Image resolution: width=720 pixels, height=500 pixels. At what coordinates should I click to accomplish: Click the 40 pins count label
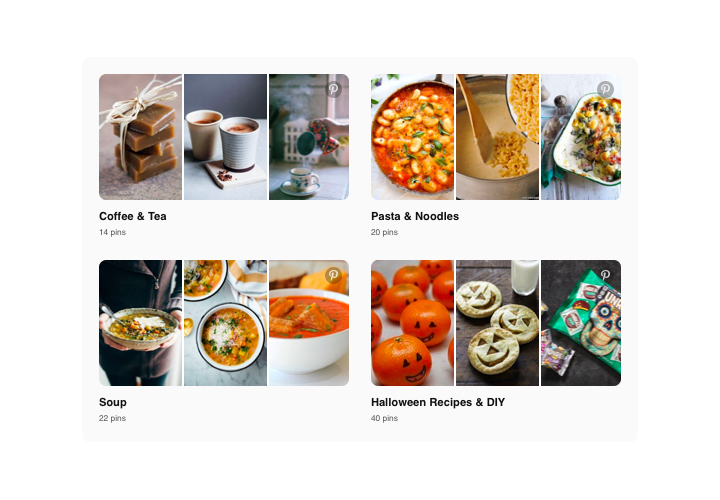click(384, 418)
